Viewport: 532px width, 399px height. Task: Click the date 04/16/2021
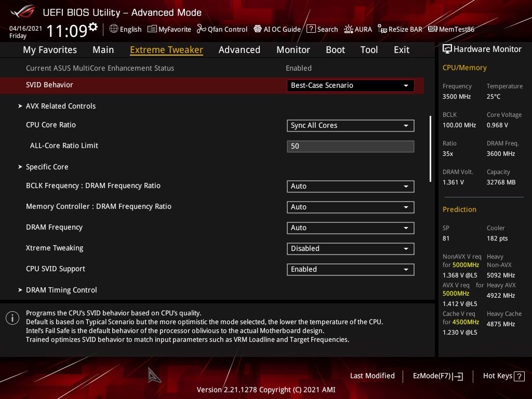point(25,29)
